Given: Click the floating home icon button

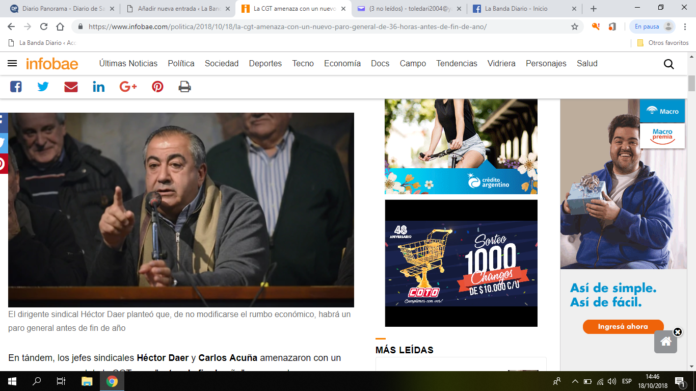Looking at the screenshot, I should click(x=665, y=342).
